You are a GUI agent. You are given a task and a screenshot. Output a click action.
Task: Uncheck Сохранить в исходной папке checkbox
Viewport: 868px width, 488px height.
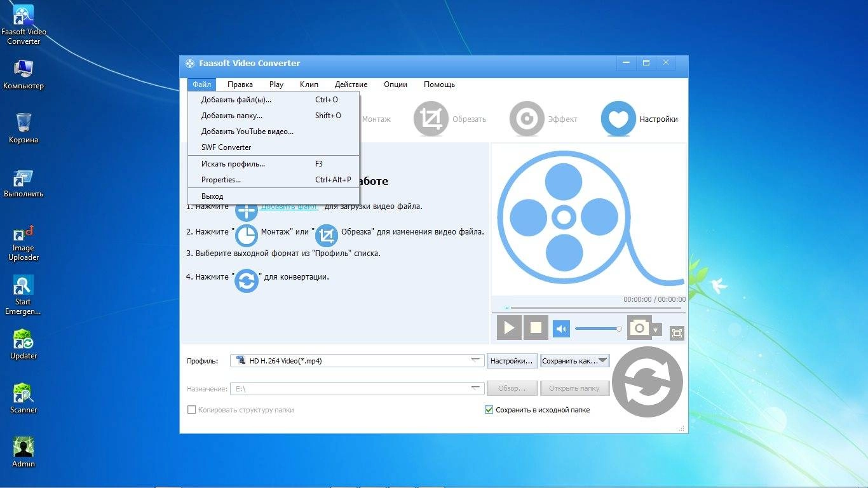coord(489,410)
